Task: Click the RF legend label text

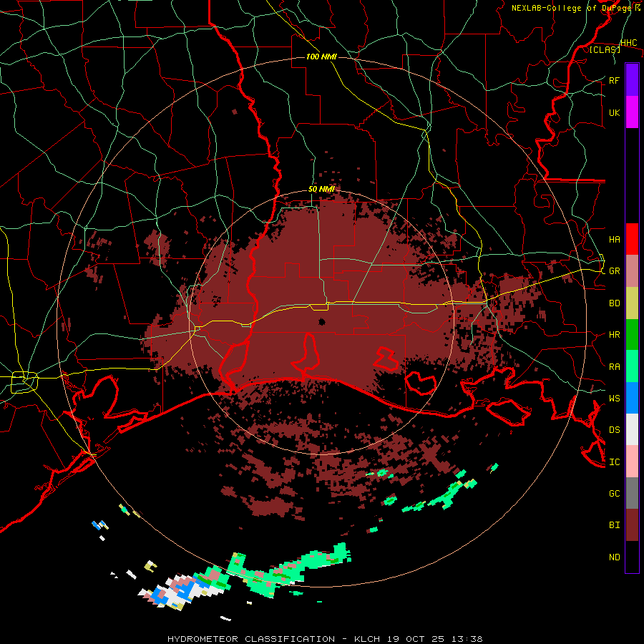Action: 614,80
